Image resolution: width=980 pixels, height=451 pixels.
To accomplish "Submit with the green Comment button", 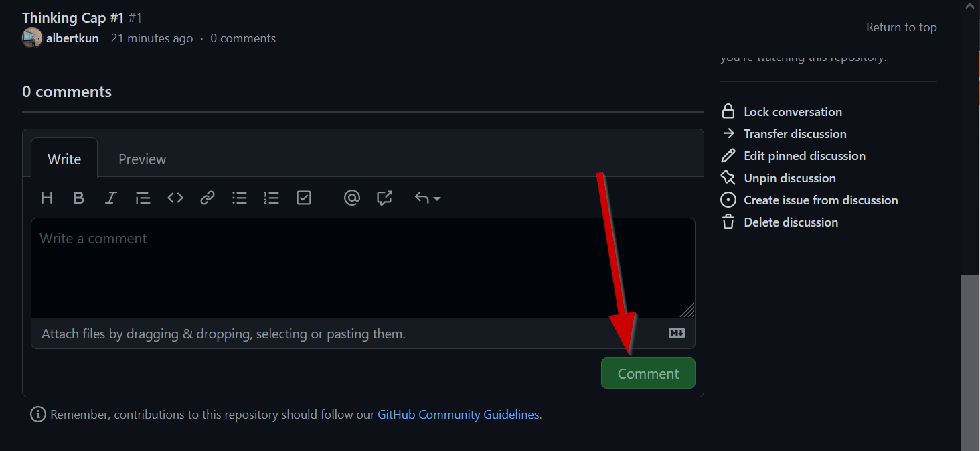I will [648, 373].
